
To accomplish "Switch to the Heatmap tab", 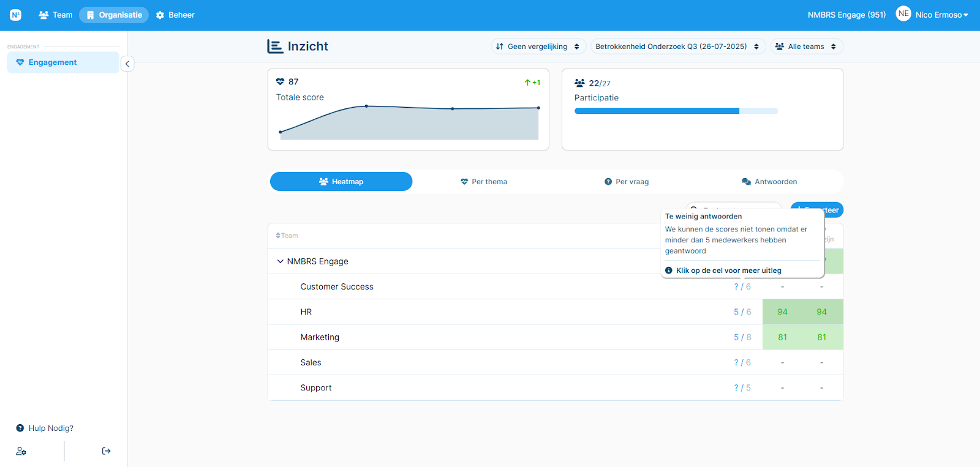I will pos(341,182).
